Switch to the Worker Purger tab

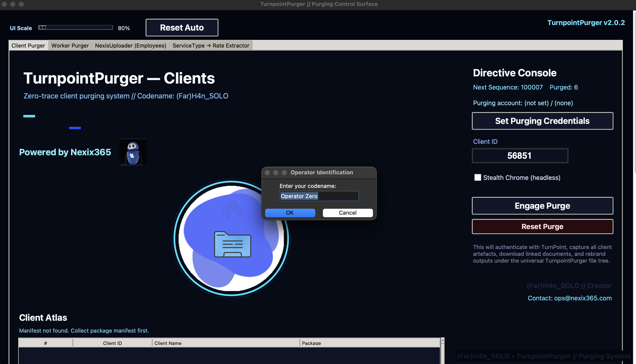(70, 45)
